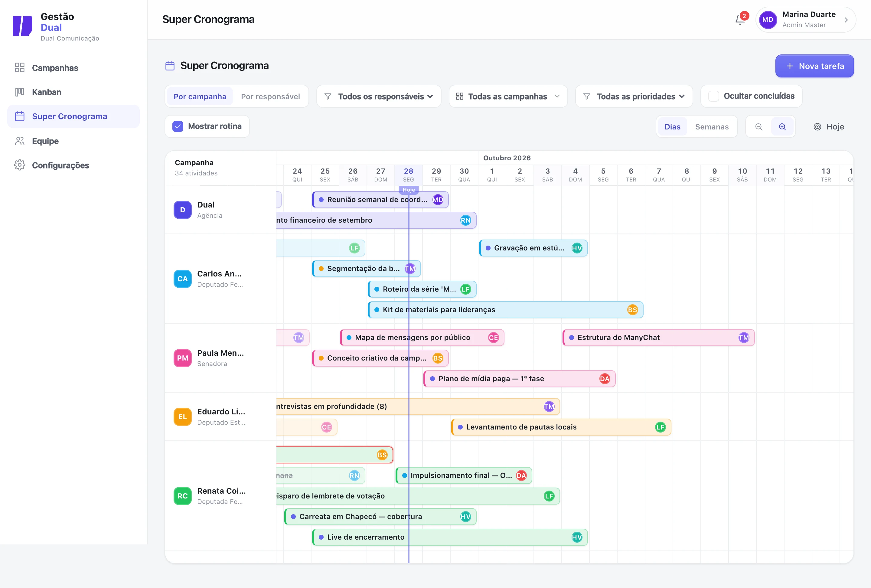Click the Nova tarefa button

(814, 66)
